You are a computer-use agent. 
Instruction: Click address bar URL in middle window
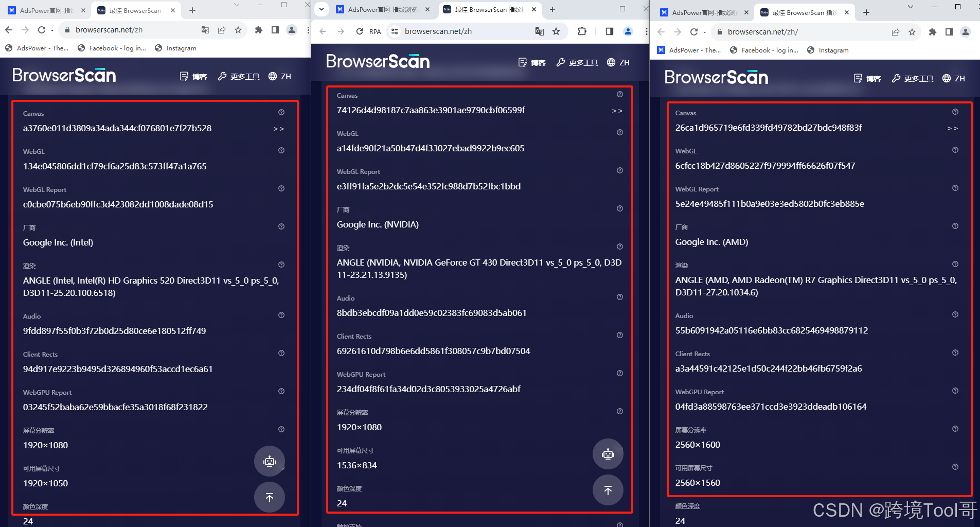(x=438, y=31)
